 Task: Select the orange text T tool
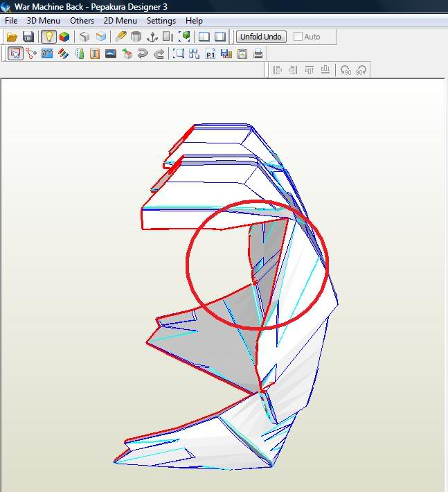pyautogui.click(x=95, y=54)
